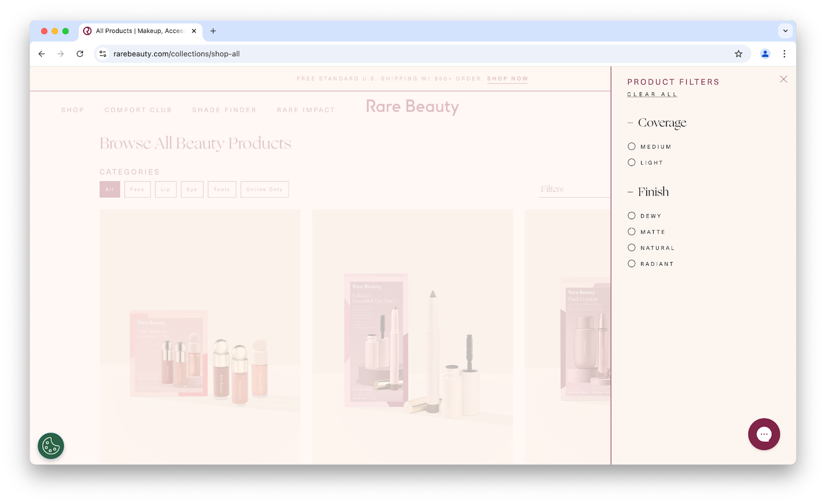Open the Chrome three-dot menu
The height and width of the screenshot is (504, 826).
pyautogui.click(x=784, y=54)
